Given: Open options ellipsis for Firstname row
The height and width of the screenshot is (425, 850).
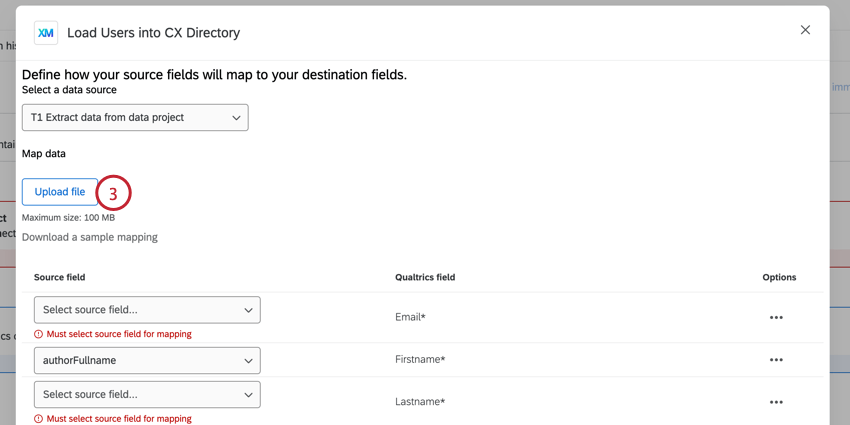Looking at the screenshot, I should point(776,360).
